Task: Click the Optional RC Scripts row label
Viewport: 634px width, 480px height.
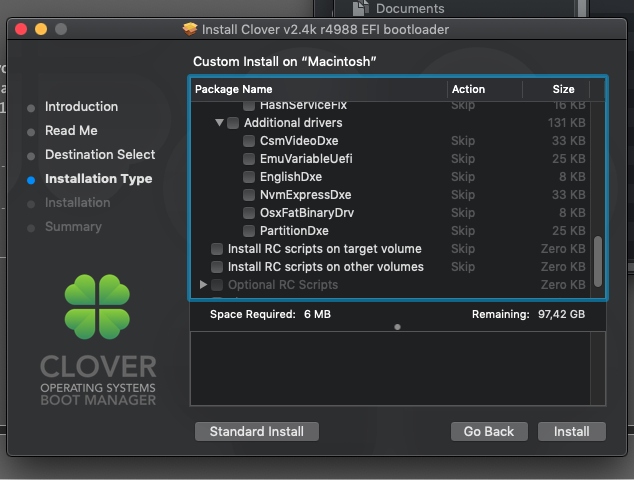Action: 283,285
